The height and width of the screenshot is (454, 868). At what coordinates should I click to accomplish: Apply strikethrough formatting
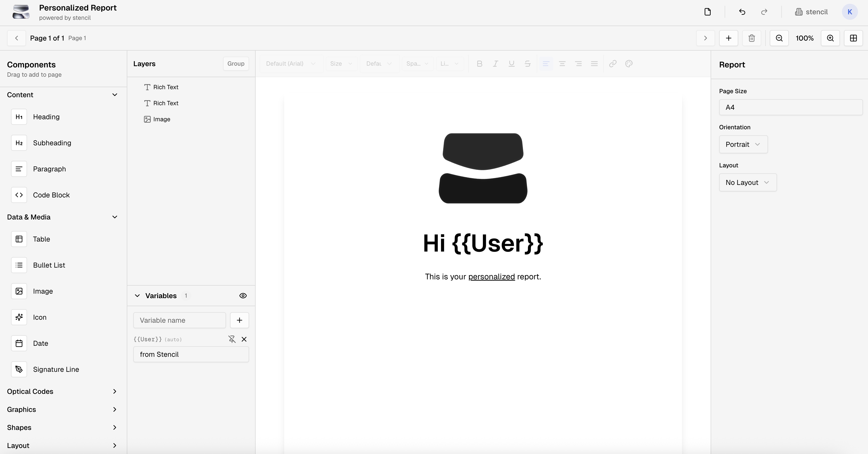[x=527, y=64]
